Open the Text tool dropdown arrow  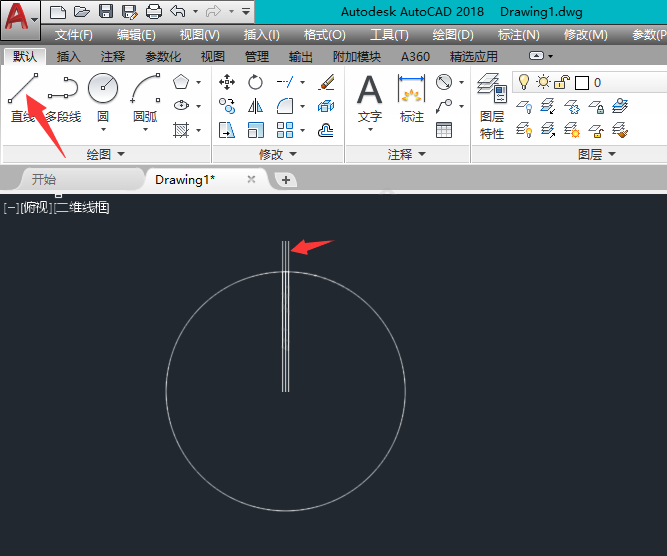click(x=370, y=129)
